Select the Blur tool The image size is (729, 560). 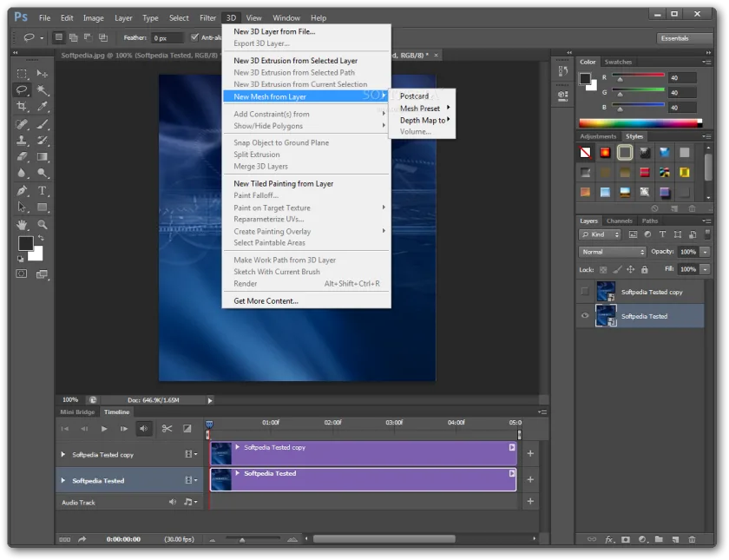(22, 173)
